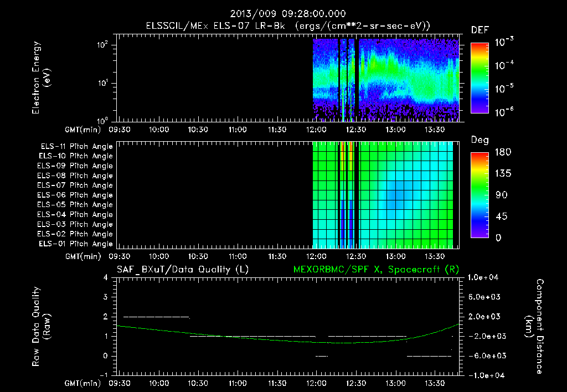The height and width of the screenshot is (392, 567).
Task: Click the ELS-05 Pitch Angle row label
Action: pyautogui.click(x=75, y=205)
